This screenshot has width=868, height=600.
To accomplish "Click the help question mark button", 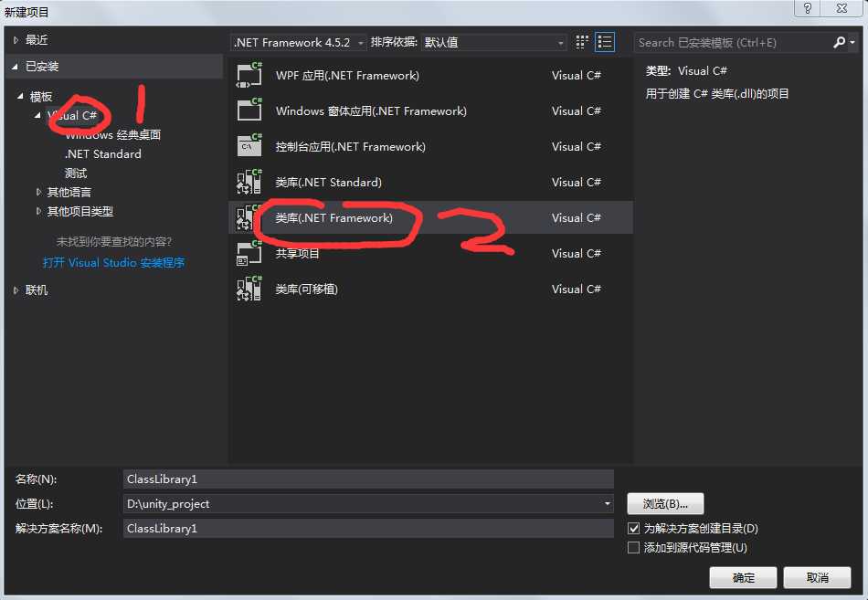I will point(807,8).
